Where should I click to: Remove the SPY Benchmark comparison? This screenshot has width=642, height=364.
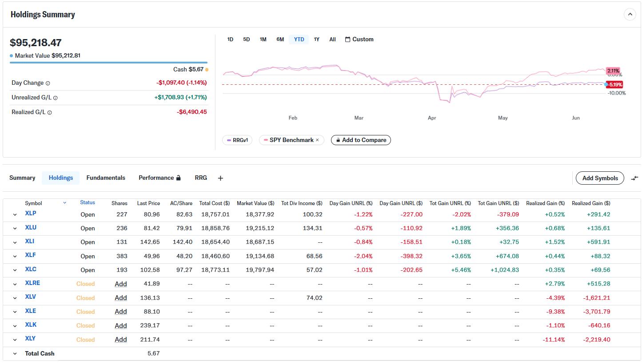coord(317,140)
